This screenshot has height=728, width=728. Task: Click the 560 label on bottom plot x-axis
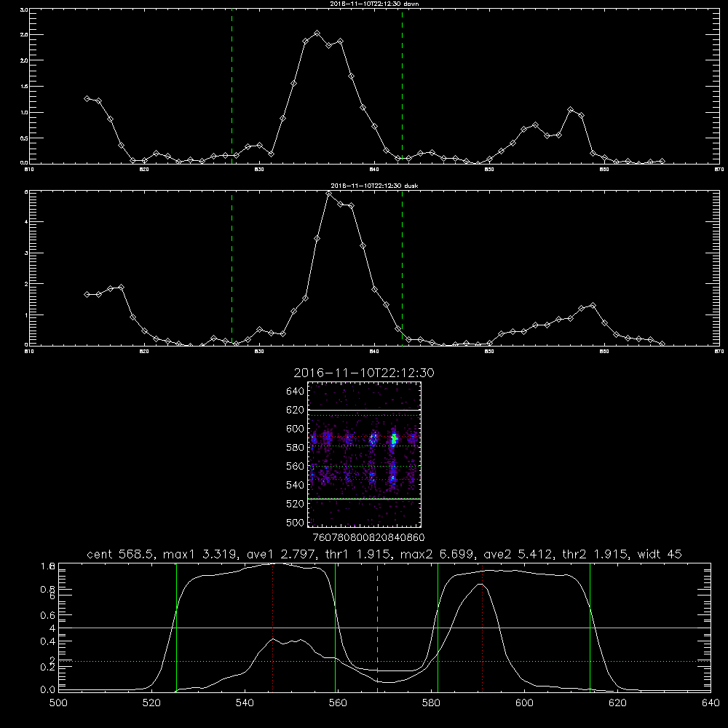pyautogui.click(x=338, y=703)
